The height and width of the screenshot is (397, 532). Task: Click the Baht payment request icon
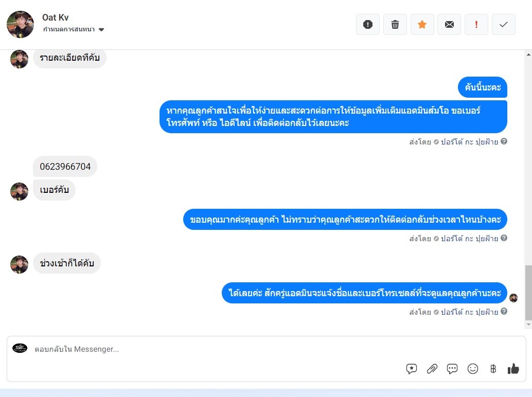coord(493,369)
